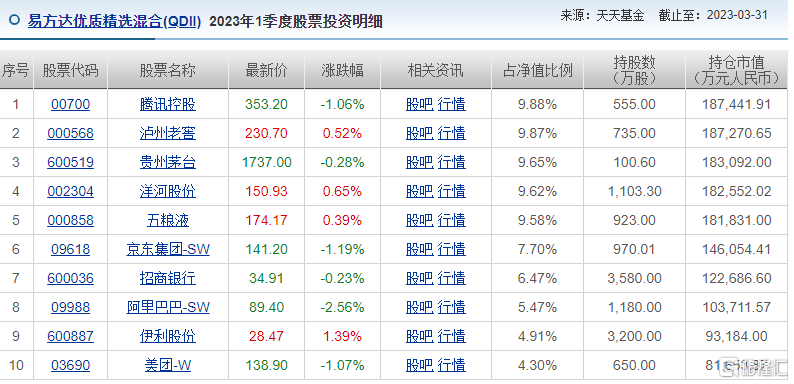Click the 股票代码 column header
Viewport: 794px width, 384px height.
click(70, 70)
